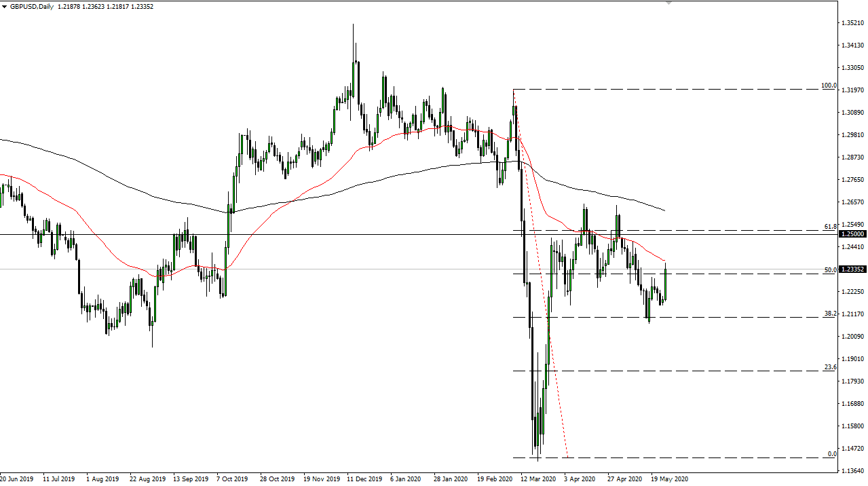
Task: Click the chart shift triangle marker at top
Action: click(668, 3)
